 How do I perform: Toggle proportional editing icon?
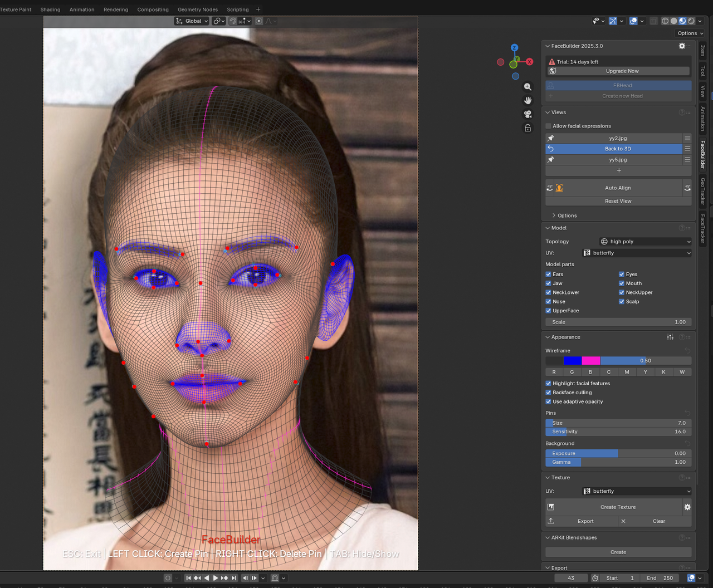[x=259, y=21]
